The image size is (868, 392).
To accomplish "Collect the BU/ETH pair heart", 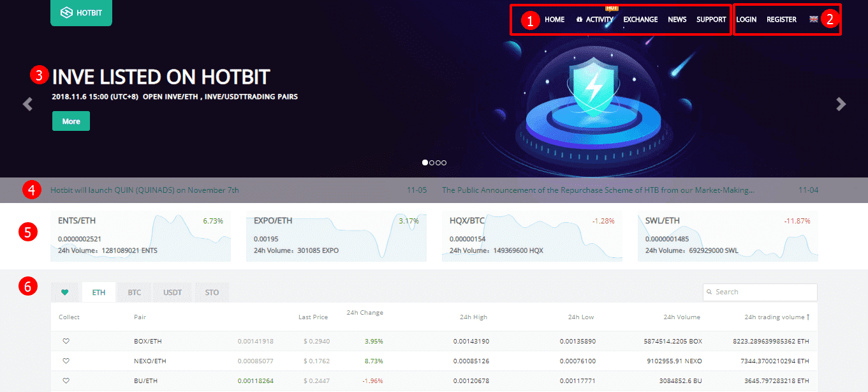I will pyautogui.click(x=66, y=381).
